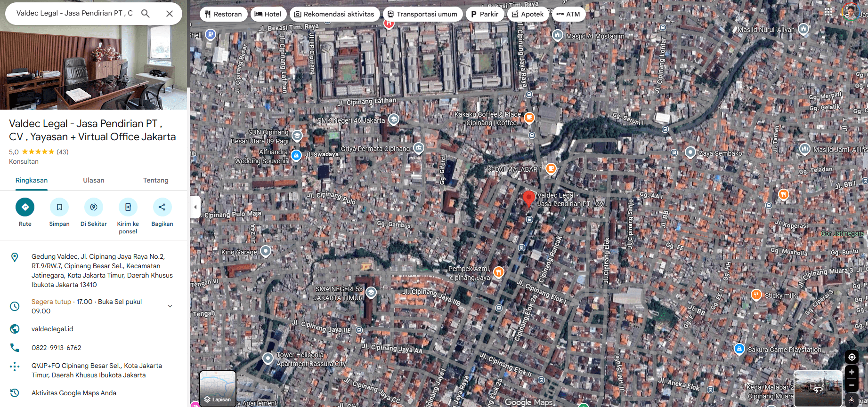
Task: Open the Google account avatar
Action: [x=850, y=12]
